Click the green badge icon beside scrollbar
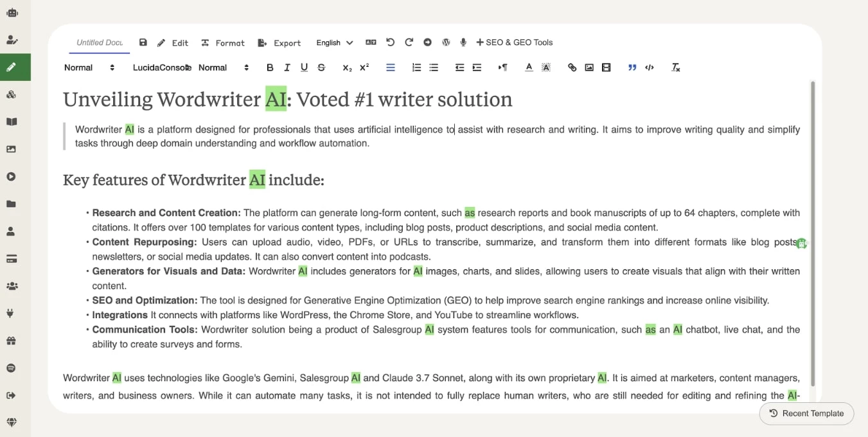Image resolution: width=868 pixels, height=437 pixels. (x=801, y=244)
